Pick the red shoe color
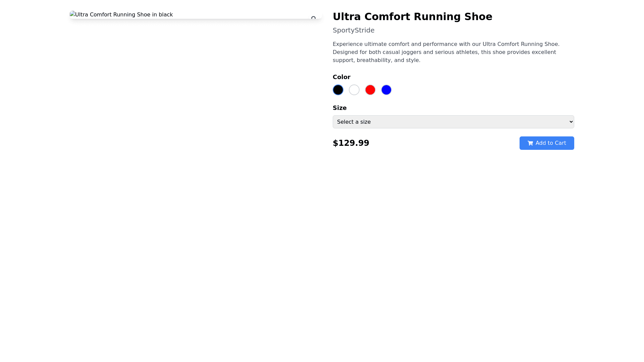The height and width of the screenshot is (362, 644). 370,90
